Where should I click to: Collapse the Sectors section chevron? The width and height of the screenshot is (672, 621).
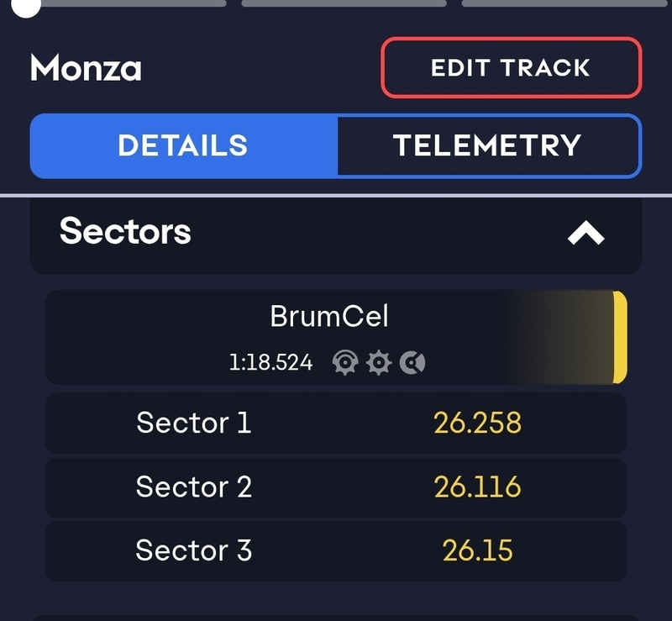(585, 234)
